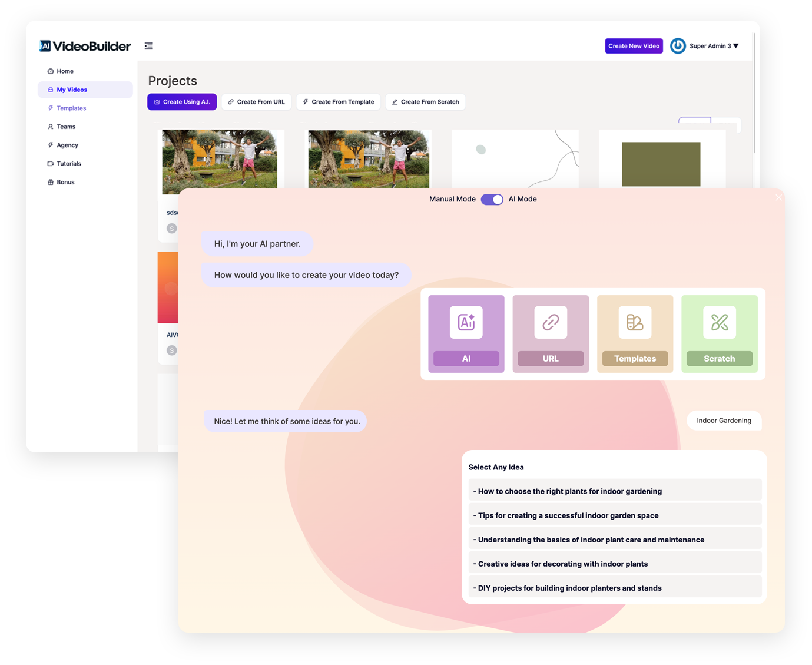
Task: Open the Teams sidebar section
Action: 66,127
